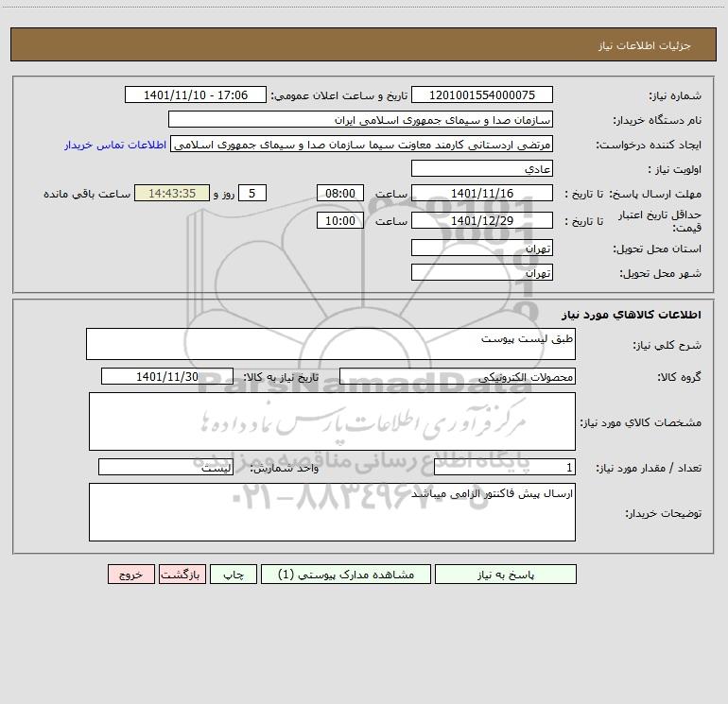Click the مشخصات کالای مورد نیاز text area
This screenshot has height=704, width=728.
[x=332, y=421]
